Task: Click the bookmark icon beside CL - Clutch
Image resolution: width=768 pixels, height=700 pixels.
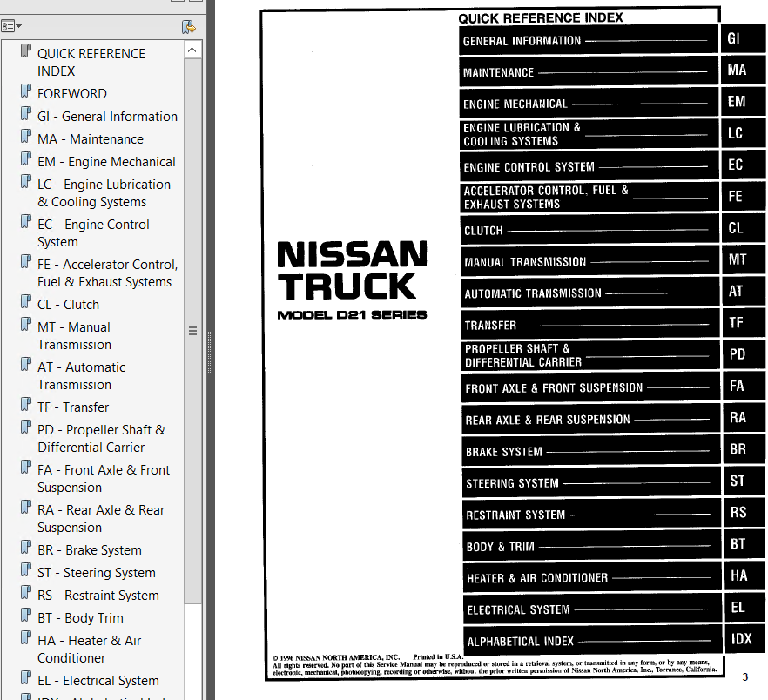Action: pyautogui.click(x=26, y=302)
